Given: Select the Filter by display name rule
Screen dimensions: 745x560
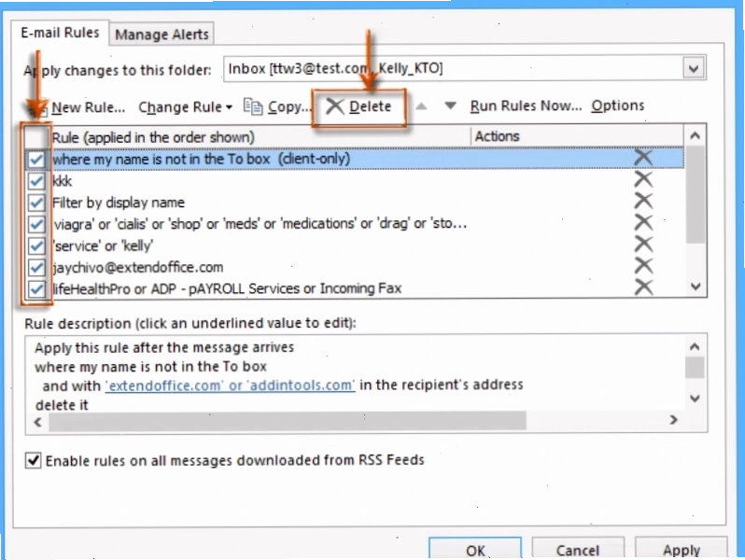Looking at the screenshot, I should (x=355, y=203).
